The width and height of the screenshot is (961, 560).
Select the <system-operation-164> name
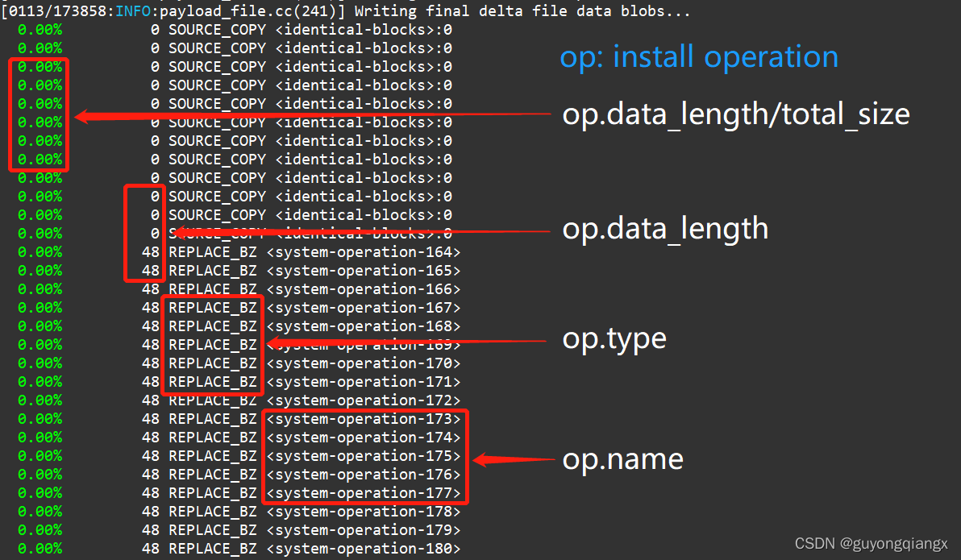364,252
